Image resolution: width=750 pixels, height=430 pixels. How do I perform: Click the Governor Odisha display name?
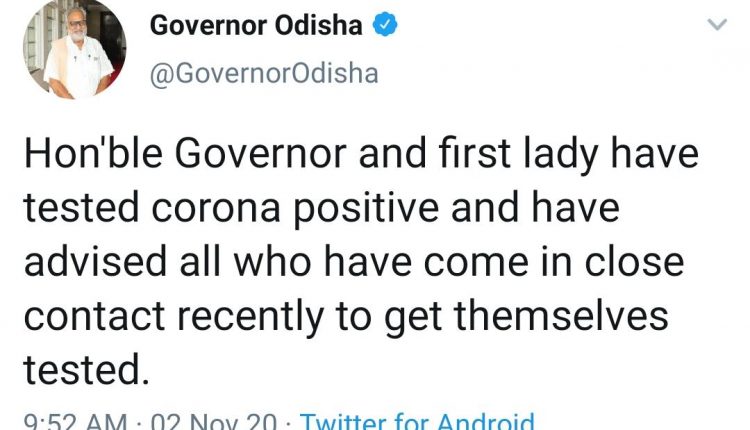coord(256,27)
